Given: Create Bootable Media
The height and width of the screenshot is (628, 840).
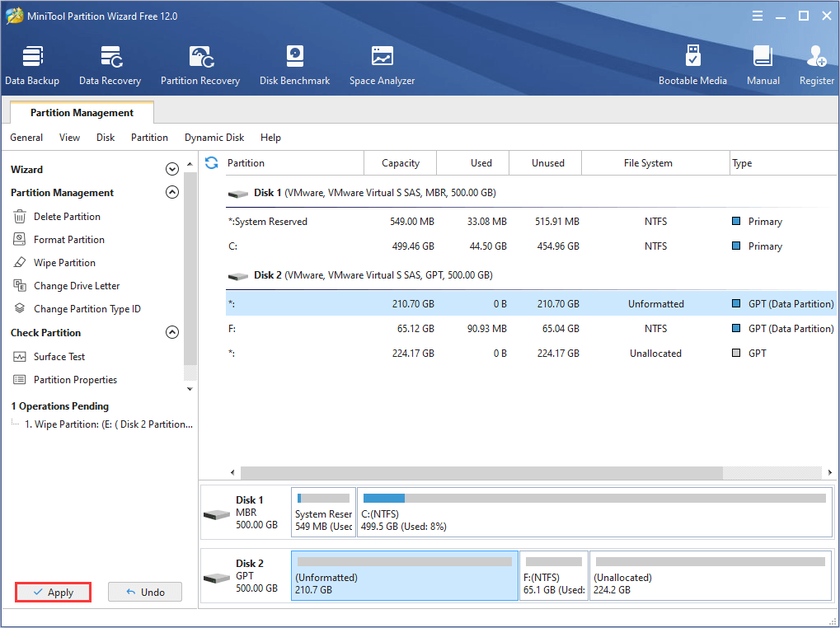Looking at the screenshot, I should click(692, 65).
